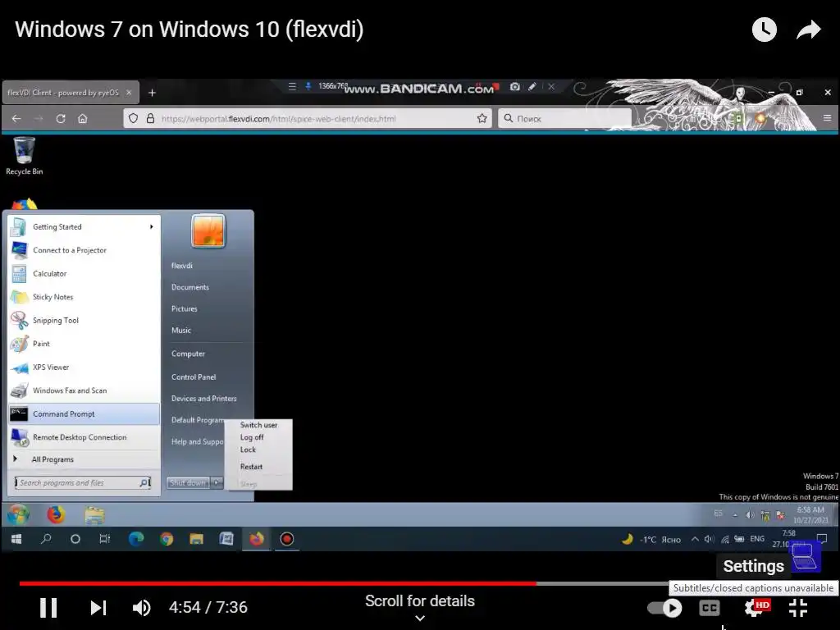Viewport: 840px width, 630px height.
Task: Click Watch later clock icon
Action: (764, 30)
